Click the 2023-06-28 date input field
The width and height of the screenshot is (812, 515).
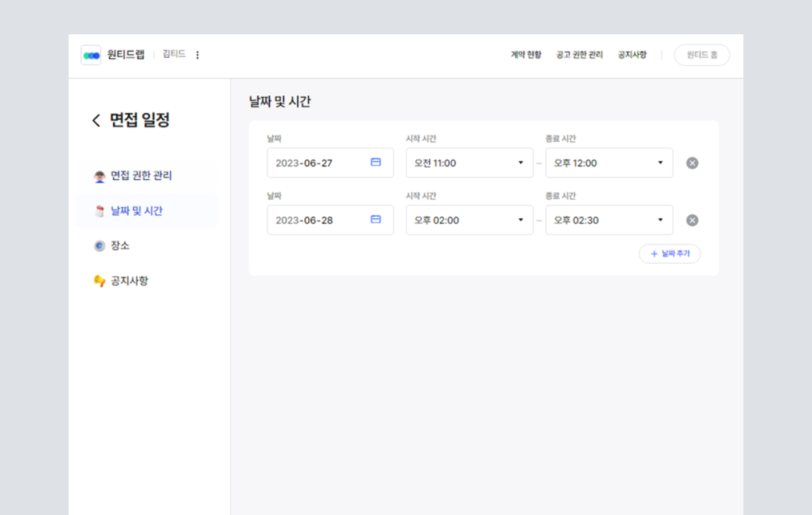tap(330, 220)
